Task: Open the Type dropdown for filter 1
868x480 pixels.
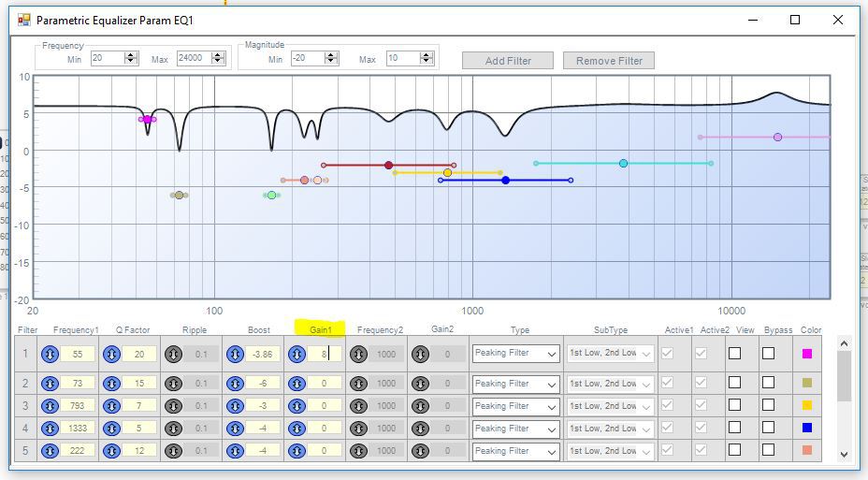Action: tap(515, 354)
